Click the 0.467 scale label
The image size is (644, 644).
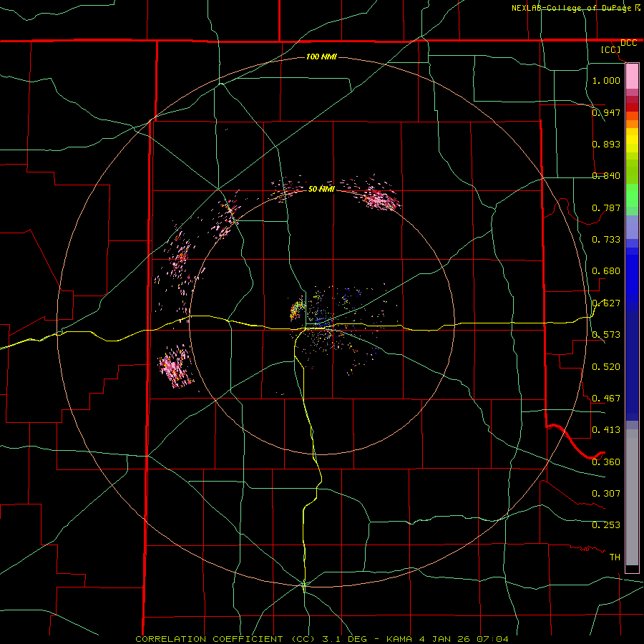tap(606, 398)
